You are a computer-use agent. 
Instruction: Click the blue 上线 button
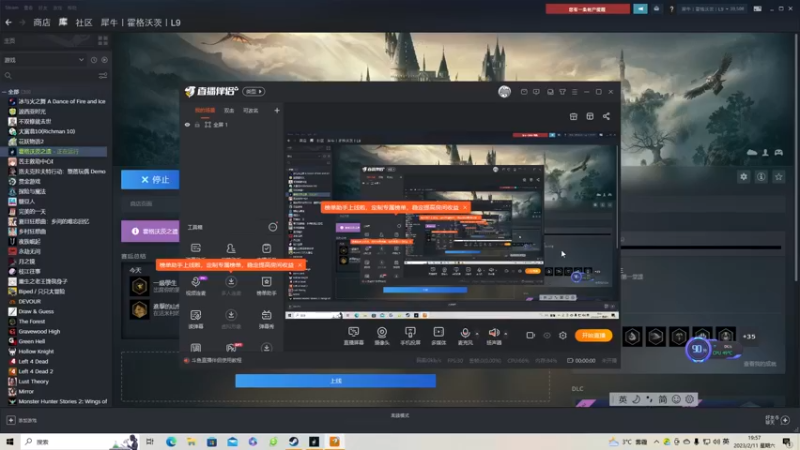coord(336,381)
